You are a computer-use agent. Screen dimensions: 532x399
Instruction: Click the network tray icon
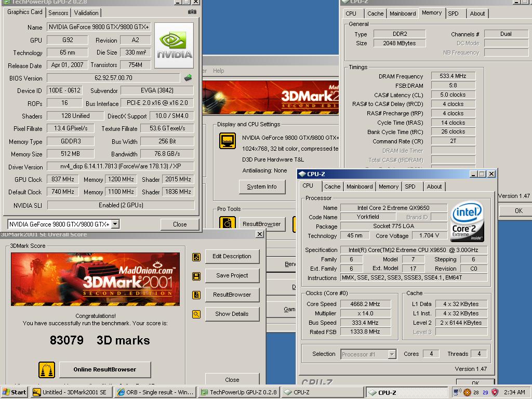(457, 392)
